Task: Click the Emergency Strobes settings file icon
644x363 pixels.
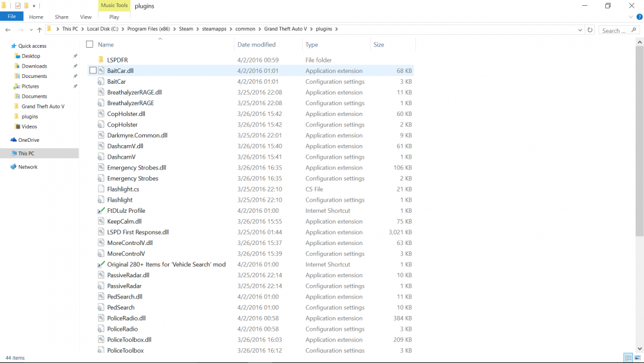Action: pos(100,179)
